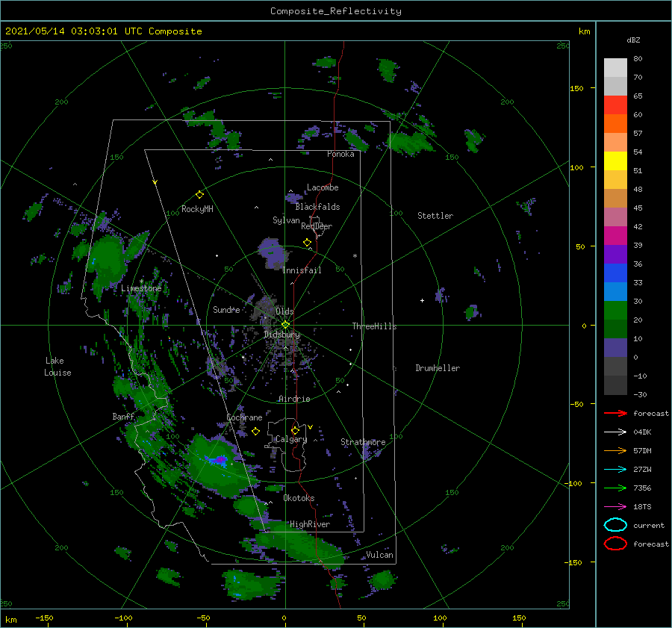Click the red forecast arrow in legend
672x628 pixels.
(615, 413)
